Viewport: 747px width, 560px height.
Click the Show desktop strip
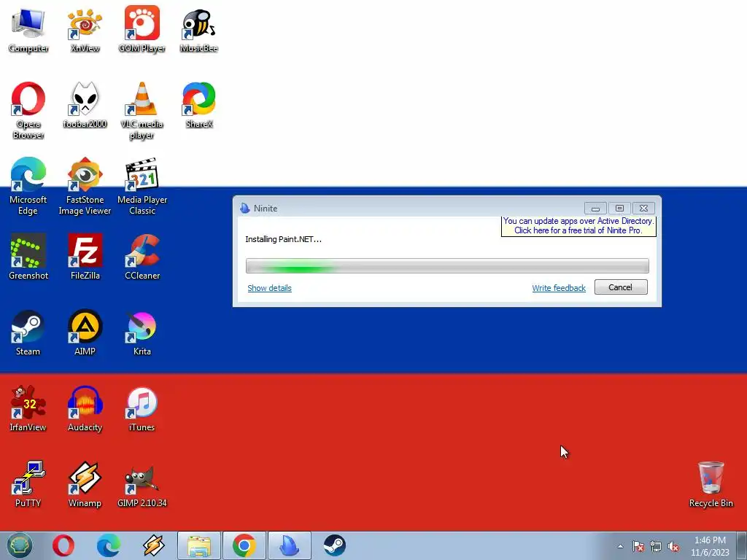tap(742, 545)
